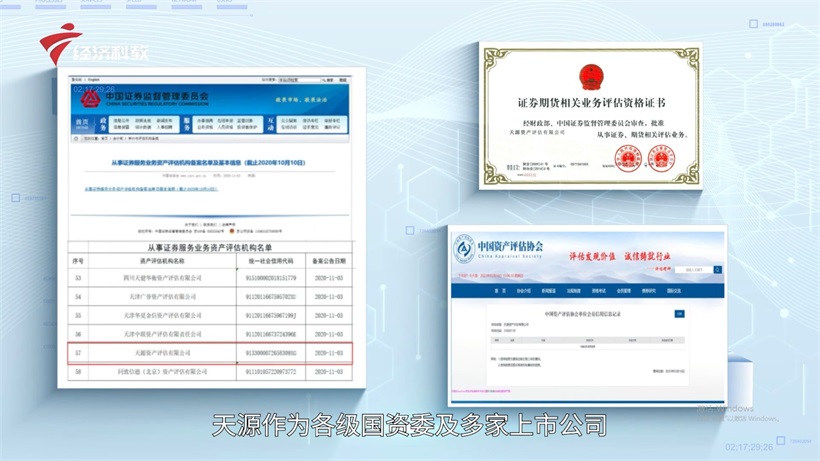Click the certificate title 证券期货相关业务评估资格证书
This screenshot has width=820, height=461.
(x=591, y=102)
